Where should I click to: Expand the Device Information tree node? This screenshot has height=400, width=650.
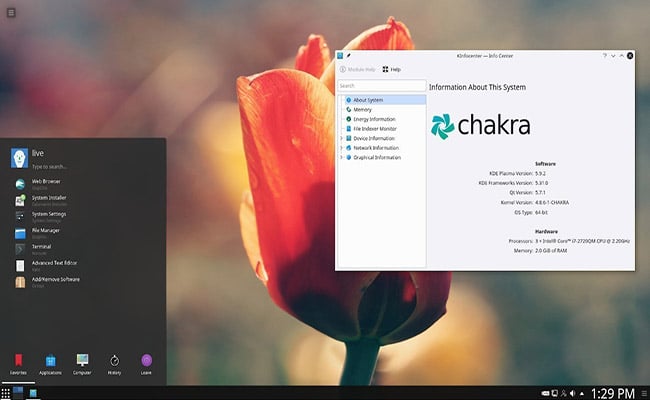tap(342, 138)
